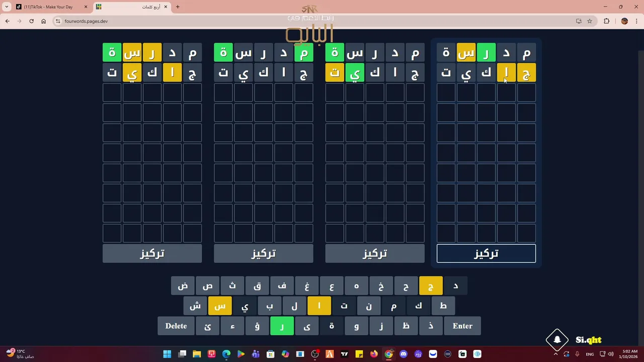Choose the ل key on the keyboard
This screenshot has width=644, height=362.
pyautogui.click(x=294, y=306)
